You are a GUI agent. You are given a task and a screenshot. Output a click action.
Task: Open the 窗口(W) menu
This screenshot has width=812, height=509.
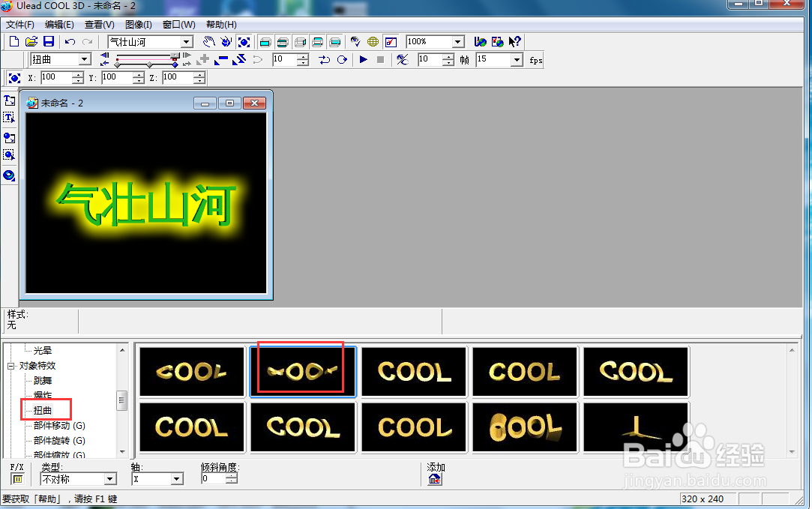point(178,24)
